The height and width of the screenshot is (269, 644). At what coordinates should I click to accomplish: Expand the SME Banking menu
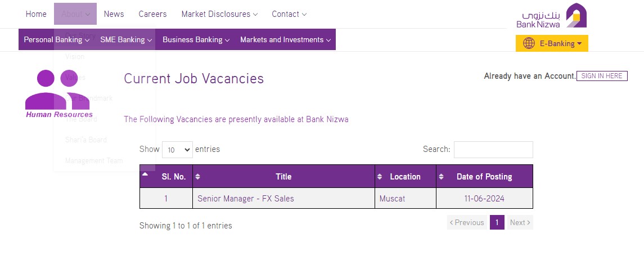point(126,40)
